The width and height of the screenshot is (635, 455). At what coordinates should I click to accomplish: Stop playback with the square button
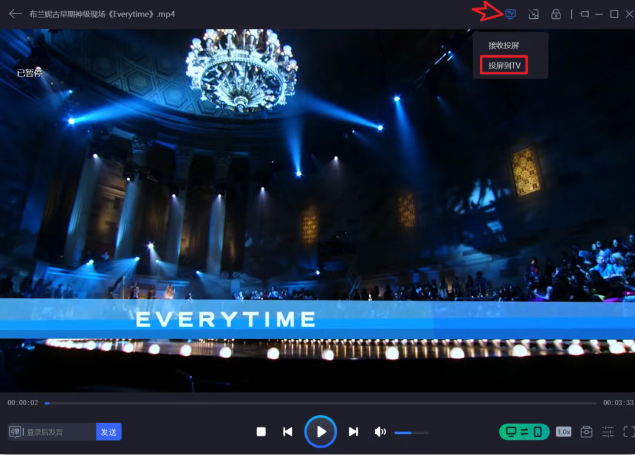pyautogui.click(x=261, y=432)
